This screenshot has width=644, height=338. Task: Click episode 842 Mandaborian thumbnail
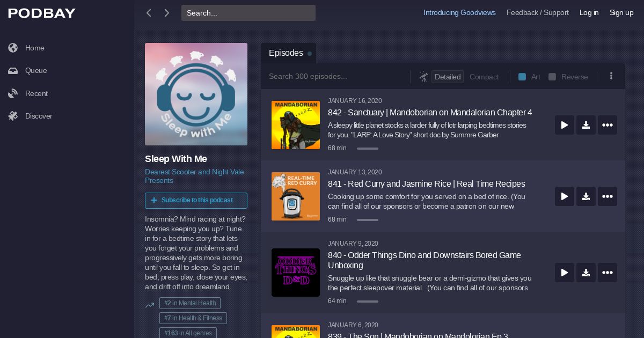coord(296,125)
